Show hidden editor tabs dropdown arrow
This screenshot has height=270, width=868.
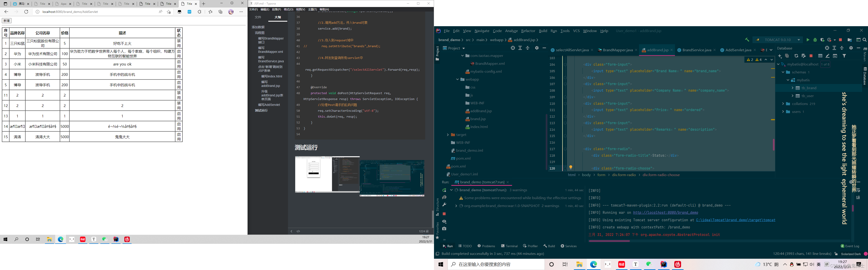pos(771,50)
